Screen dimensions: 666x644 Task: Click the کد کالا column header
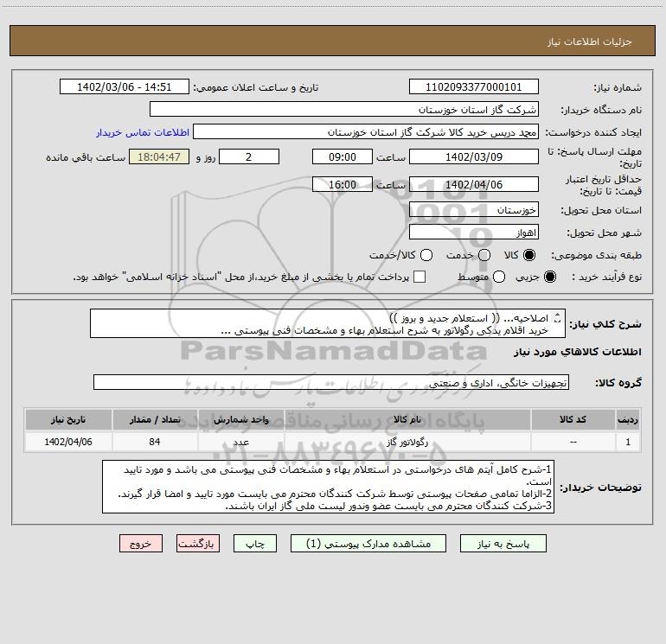573,419
